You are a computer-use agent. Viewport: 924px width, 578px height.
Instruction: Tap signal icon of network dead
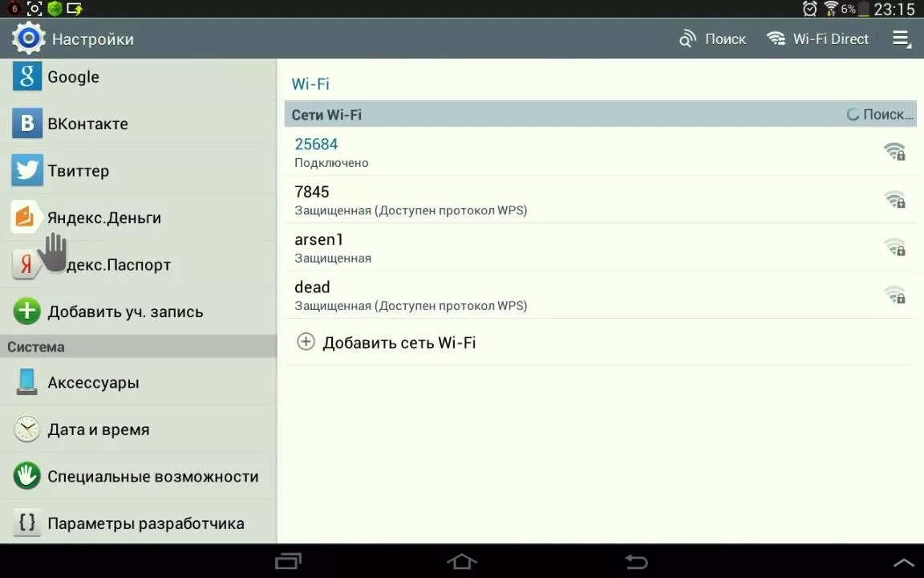coord(894,295)
